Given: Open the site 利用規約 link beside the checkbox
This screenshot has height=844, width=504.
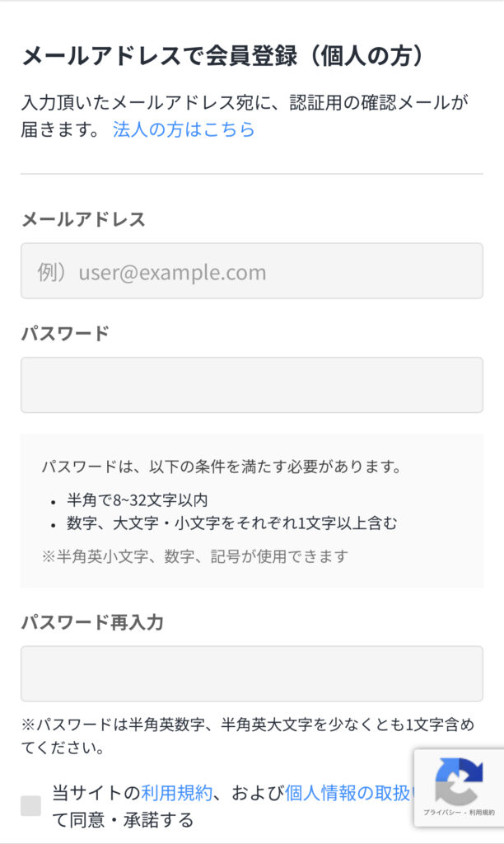Looking at the screenshot, I should point(178,793).
